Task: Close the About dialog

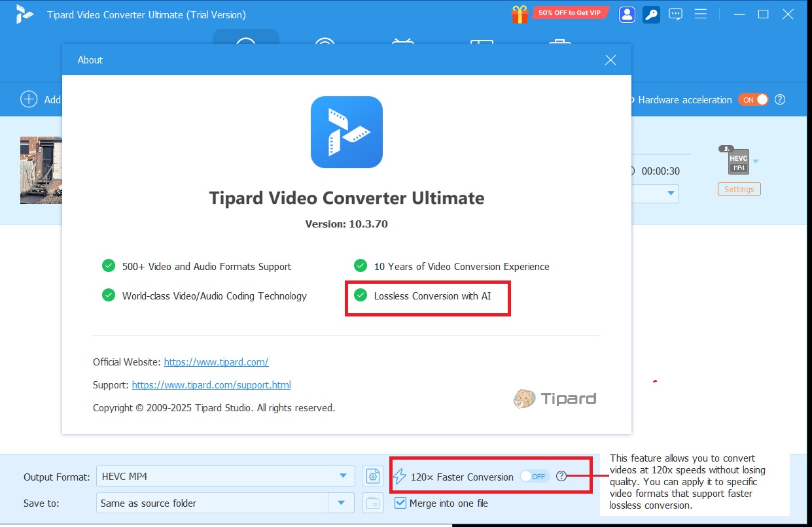Action: point(610,60)
